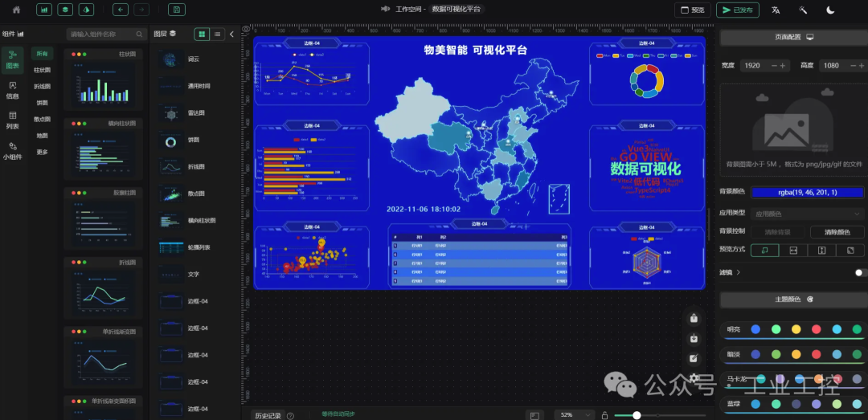Redo with the right arrow button
The height and width of the screenshot is (420, 868).
[141, 10]
